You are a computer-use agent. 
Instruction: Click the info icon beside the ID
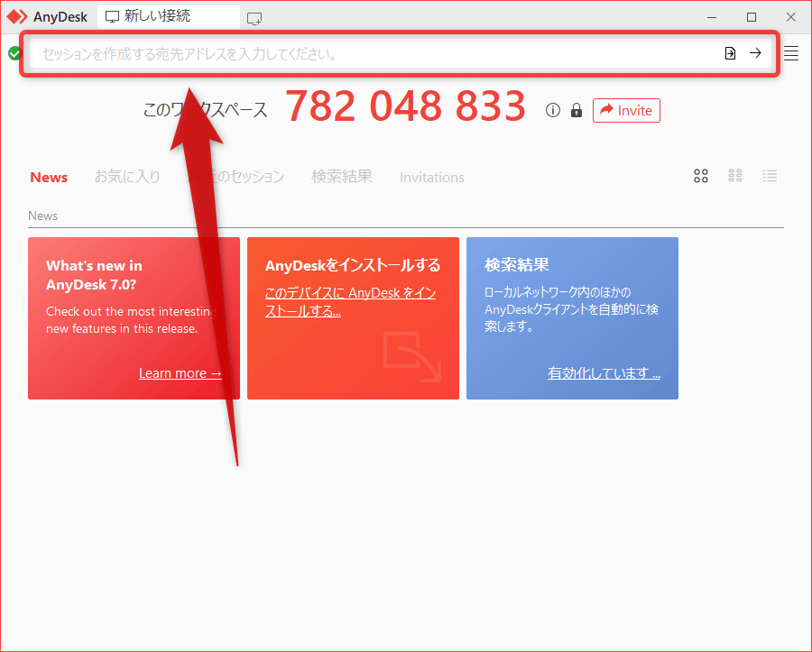click(552, 110)
